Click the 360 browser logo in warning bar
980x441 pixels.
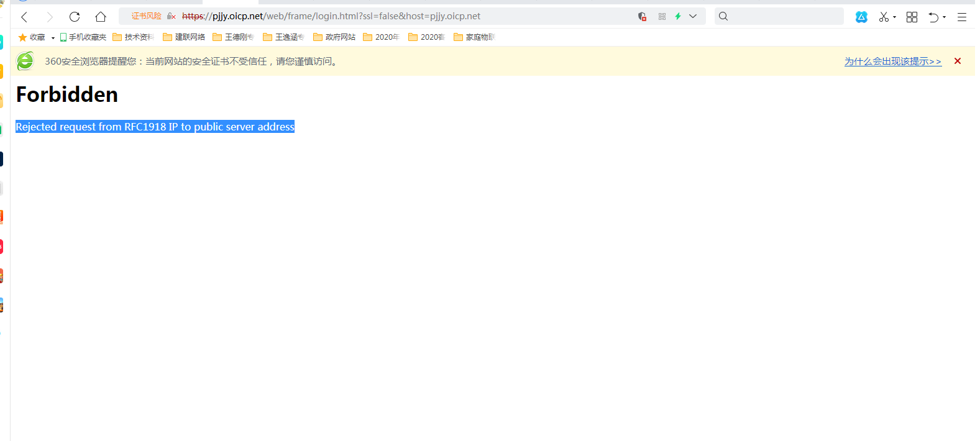(25, 61)
